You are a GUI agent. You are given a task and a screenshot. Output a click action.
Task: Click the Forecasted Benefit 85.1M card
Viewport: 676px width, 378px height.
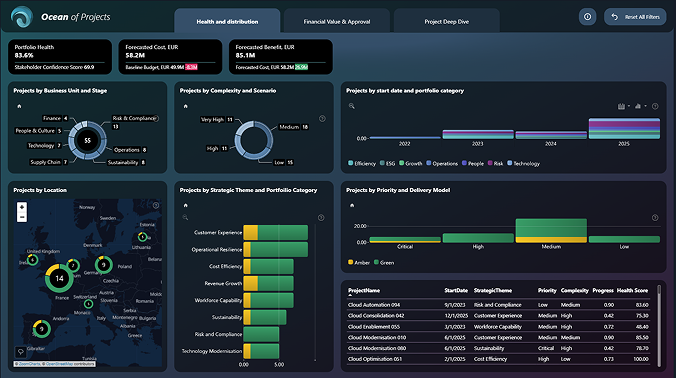(281, 57)
